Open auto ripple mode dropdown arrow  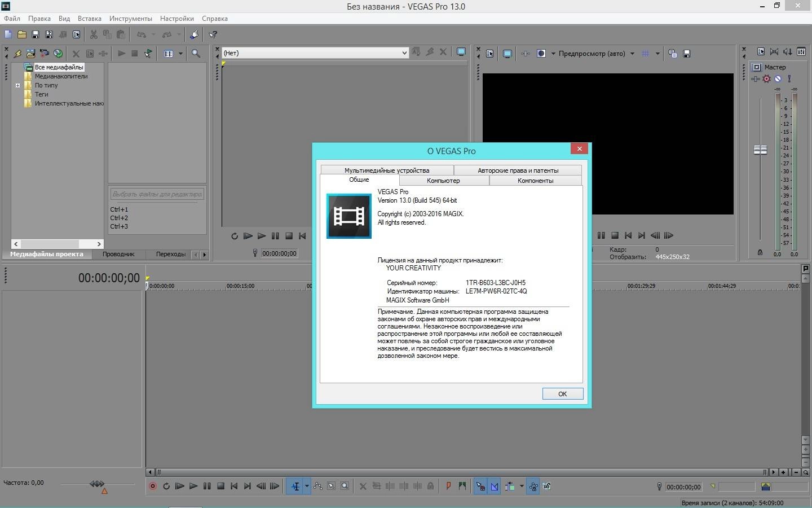(x=522, y=486)
